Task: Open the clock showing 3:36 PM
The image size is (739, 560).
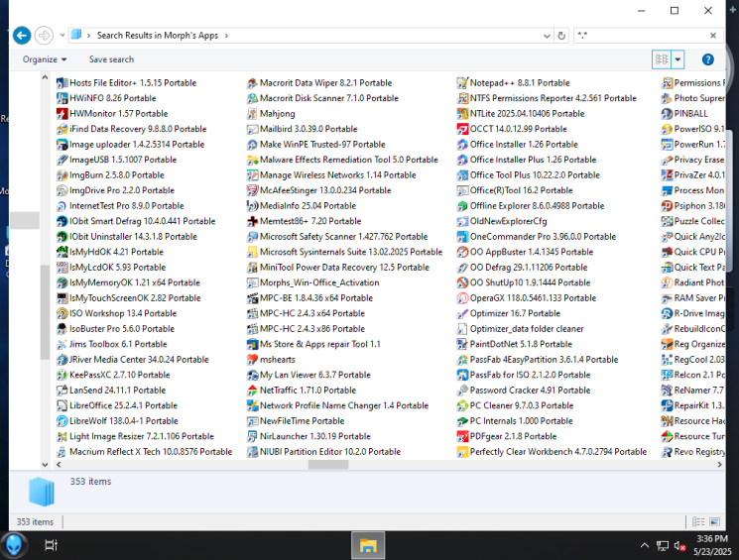Action: pyautogui.click(x=712, y=545)
